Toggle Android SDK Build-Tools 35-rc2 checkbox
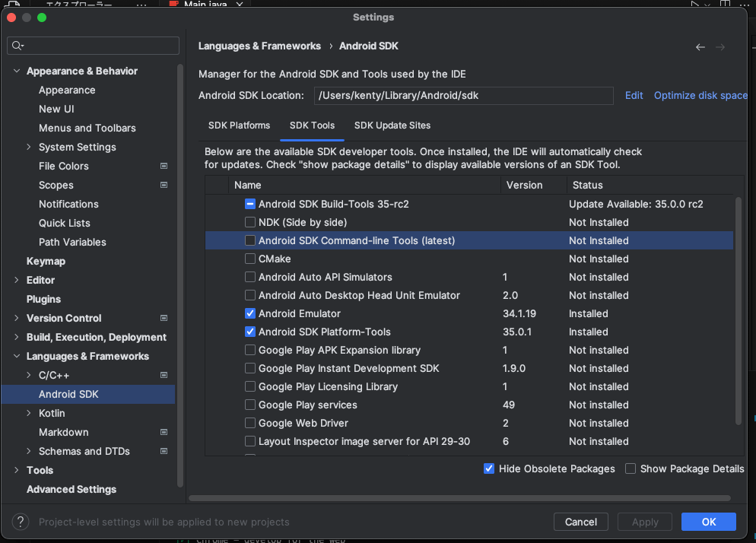Viewport: 756px width, 543px height. (249, 204)
